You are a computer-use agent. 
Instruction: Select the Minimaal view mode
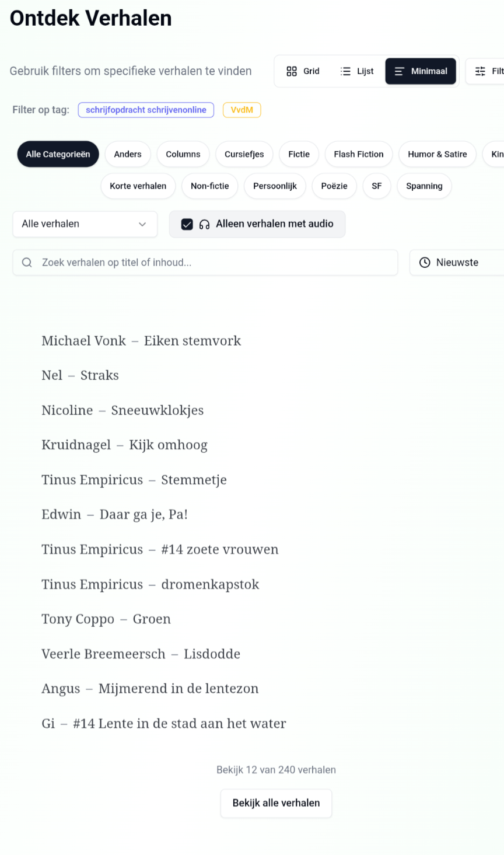pyautogui.click(x=421, y=71)
